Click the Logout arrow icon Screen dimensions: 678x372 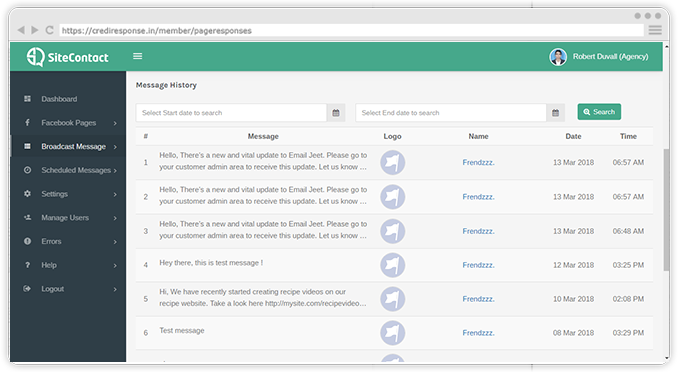pyautogui.click(x=27, y=289)
